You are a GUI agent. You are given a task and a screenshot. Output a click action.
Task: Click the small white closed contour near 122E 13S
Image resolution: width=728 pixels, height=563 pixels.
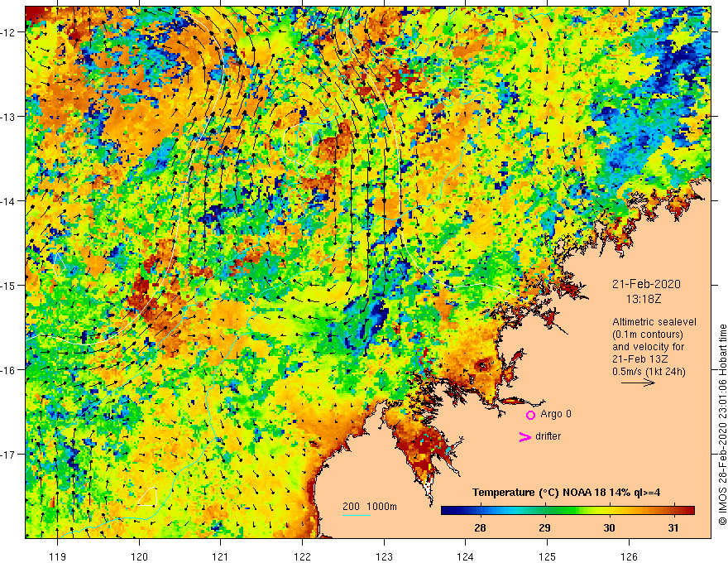[298, 142]
